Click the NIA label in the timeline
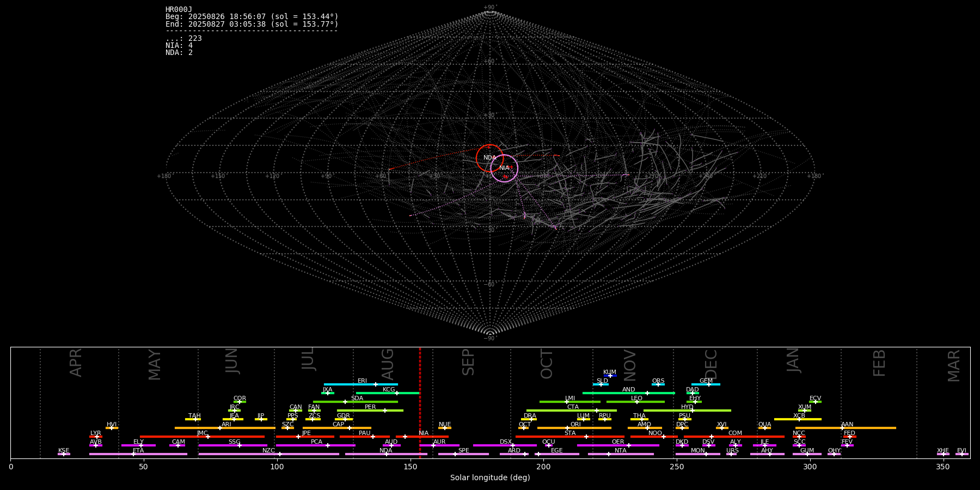The height and width of the screenshot is (490, 980). click(424, 433)
